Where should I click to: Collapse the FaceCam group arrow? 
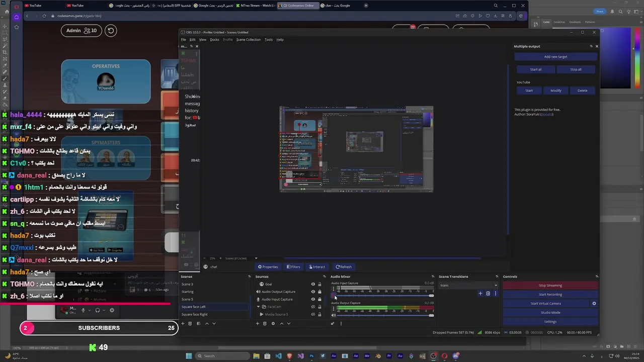tap(258, 307)
